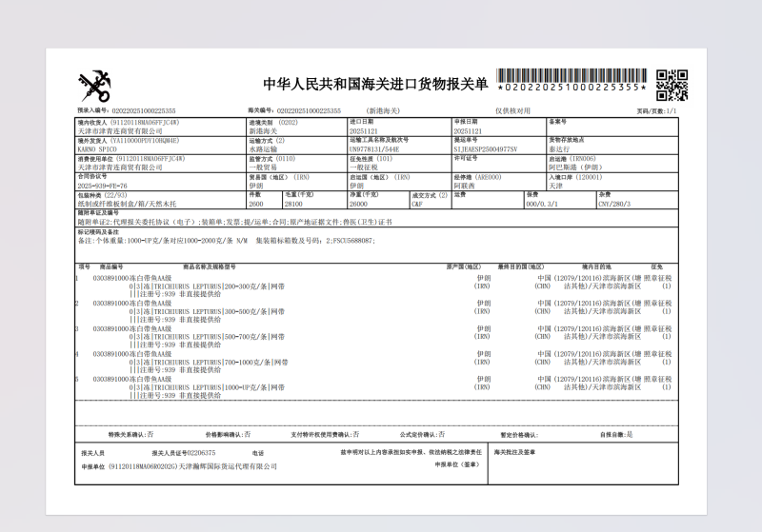Click the 境内目的地 column header
The width and height of the screenshot is (762, 532).
(x=596, y=267)
